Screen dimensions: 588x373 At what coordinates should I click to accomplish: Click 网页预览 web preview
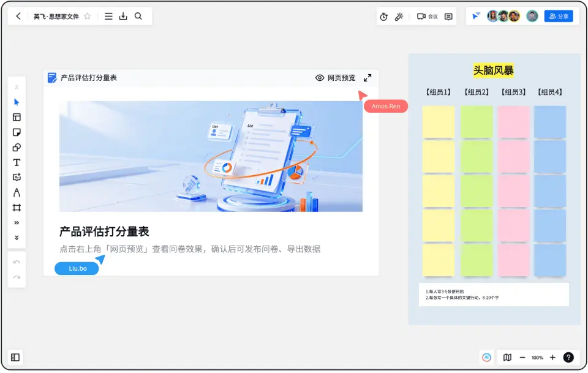335,78
